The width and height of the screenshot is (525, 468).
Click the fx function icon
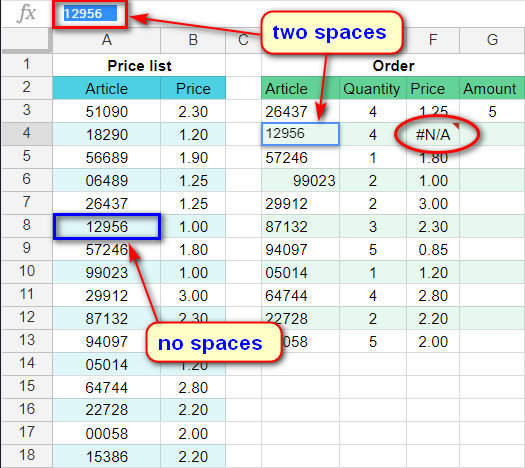pos(26,14)
